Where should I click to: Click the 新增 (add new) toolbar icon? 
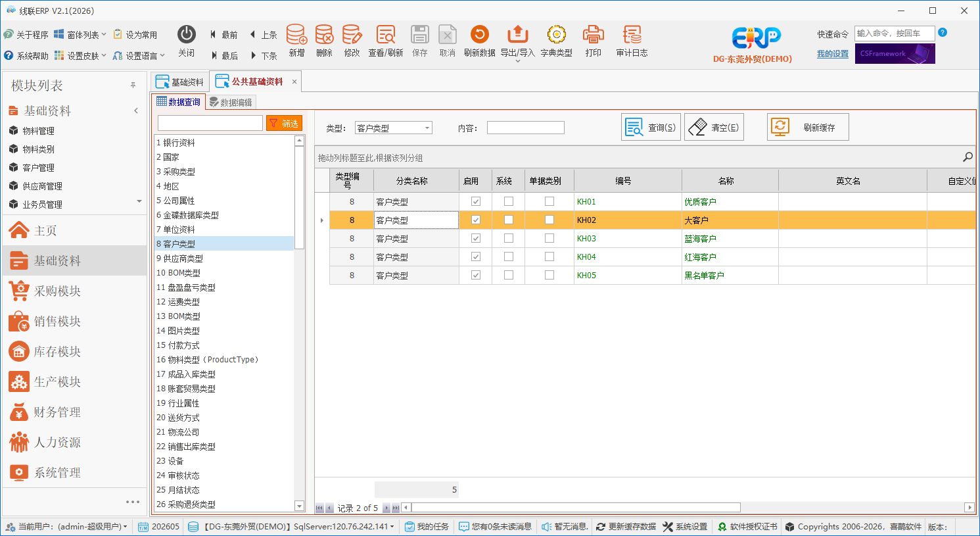296,41
